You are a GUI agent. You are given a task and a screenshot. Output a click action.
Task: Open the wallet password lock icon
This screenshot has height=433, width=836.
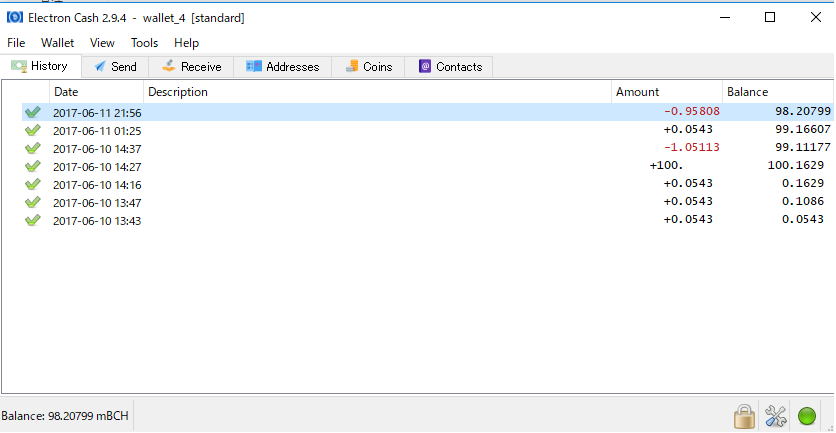pyautogui.click(x=744, y=416)
